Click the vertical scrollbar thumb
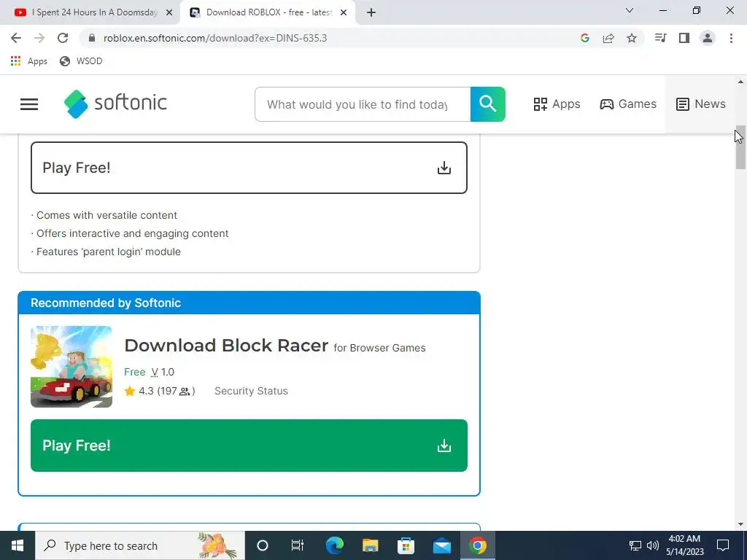This screenshot has width=747, height=560. coord(740,147)
